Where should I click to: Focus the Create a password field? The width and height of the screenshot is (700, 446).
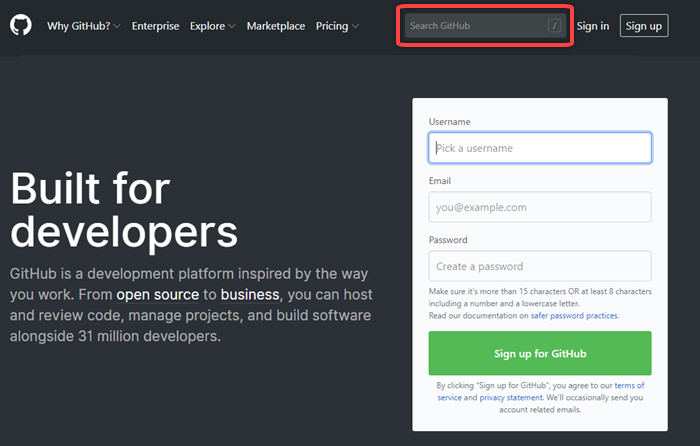tap(540, 266)
